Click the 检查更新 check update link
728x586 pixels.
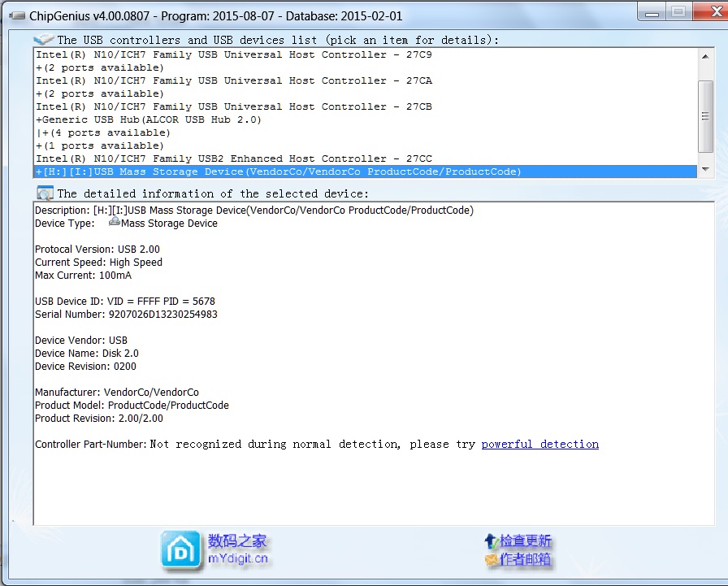point(526,541)
